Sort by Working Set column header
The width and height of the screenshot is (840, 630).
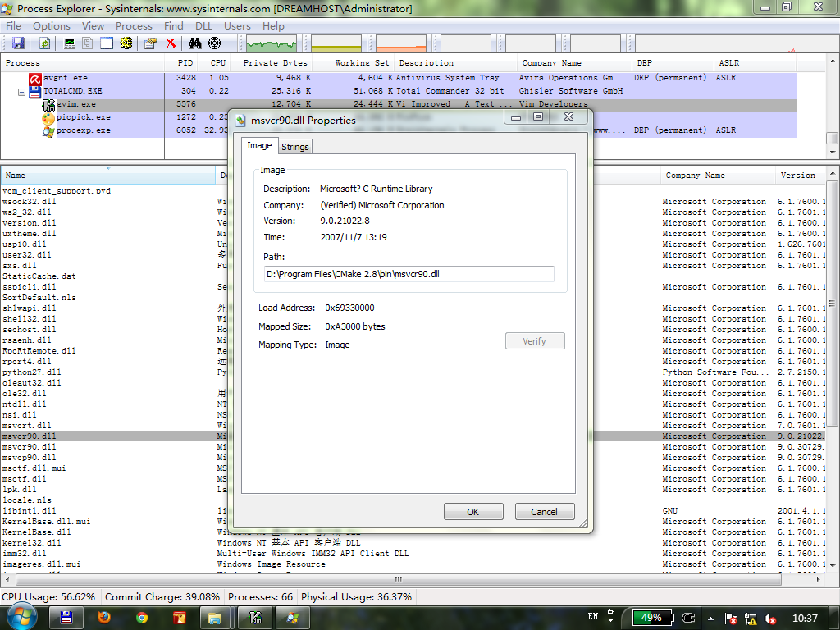[x=354, y=62]
